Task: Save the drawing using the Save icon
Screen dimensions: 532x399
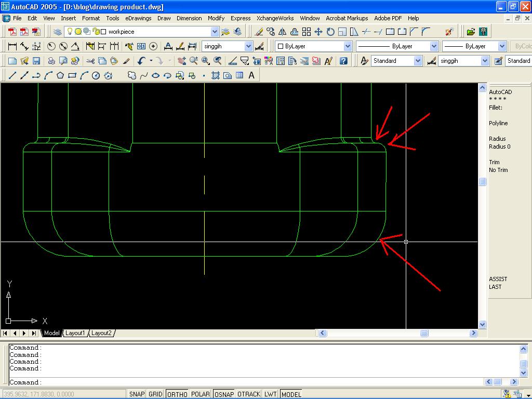Action: pyautogui.click(x=35, y=60)
